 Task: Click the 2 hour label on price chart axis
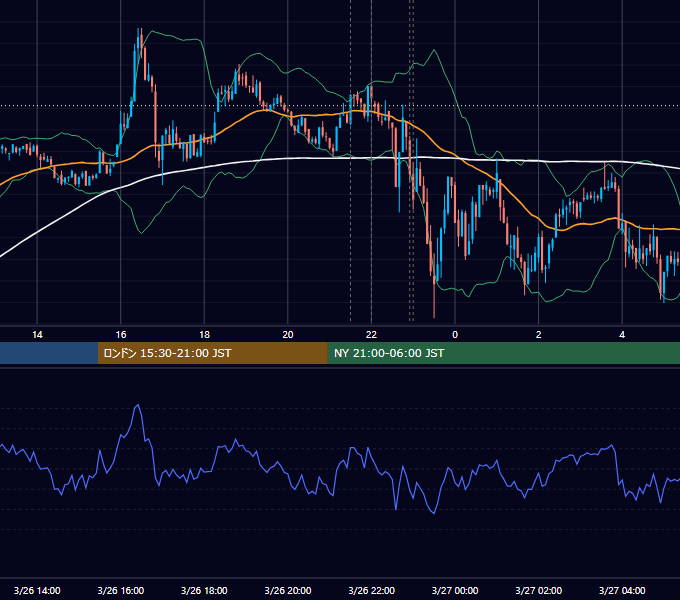point(539,335)
